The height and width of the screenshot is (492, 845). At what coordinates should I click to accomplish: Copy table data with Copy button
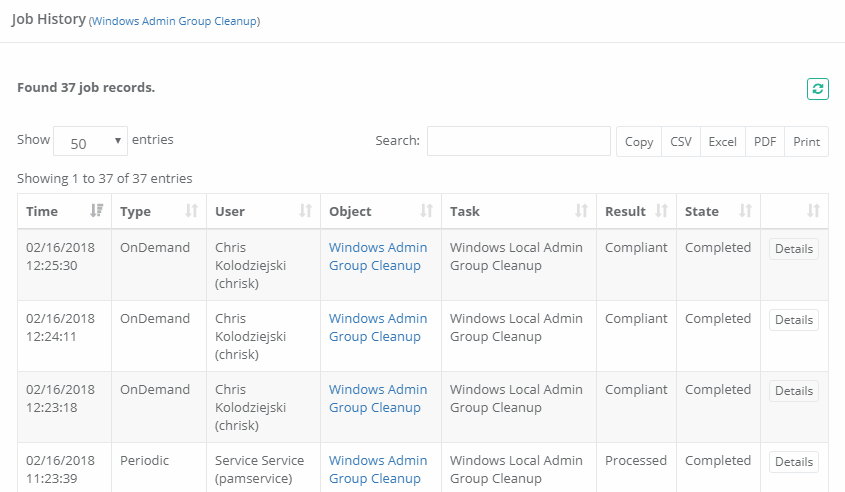point(639,142)
